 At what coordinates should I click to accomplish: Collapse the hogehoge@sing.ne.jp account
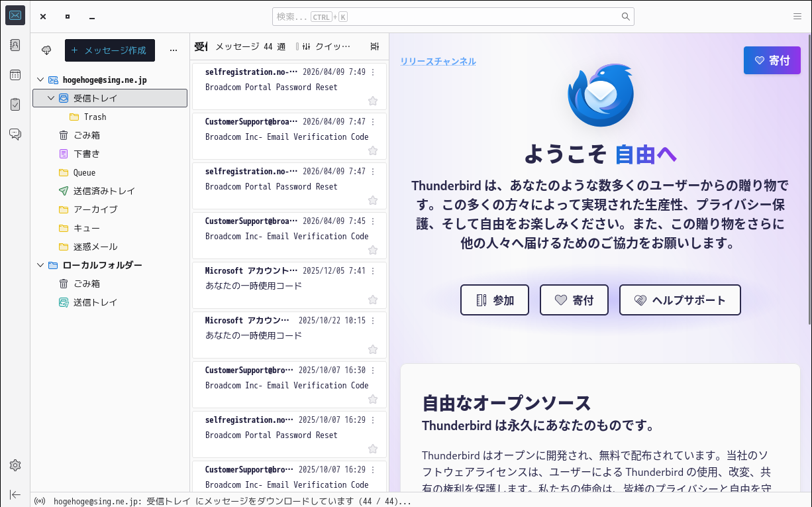pyautogui.click(x=40, y=80)
